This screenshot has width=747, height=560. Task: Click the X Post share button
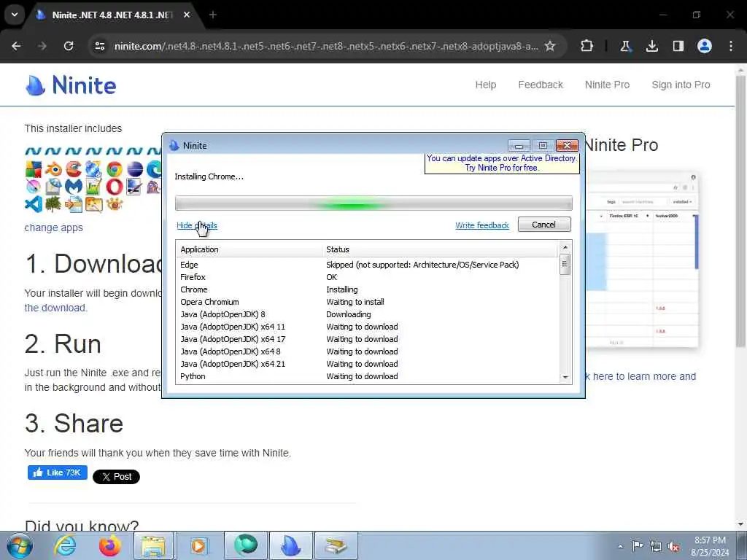[x=116, y=477]
